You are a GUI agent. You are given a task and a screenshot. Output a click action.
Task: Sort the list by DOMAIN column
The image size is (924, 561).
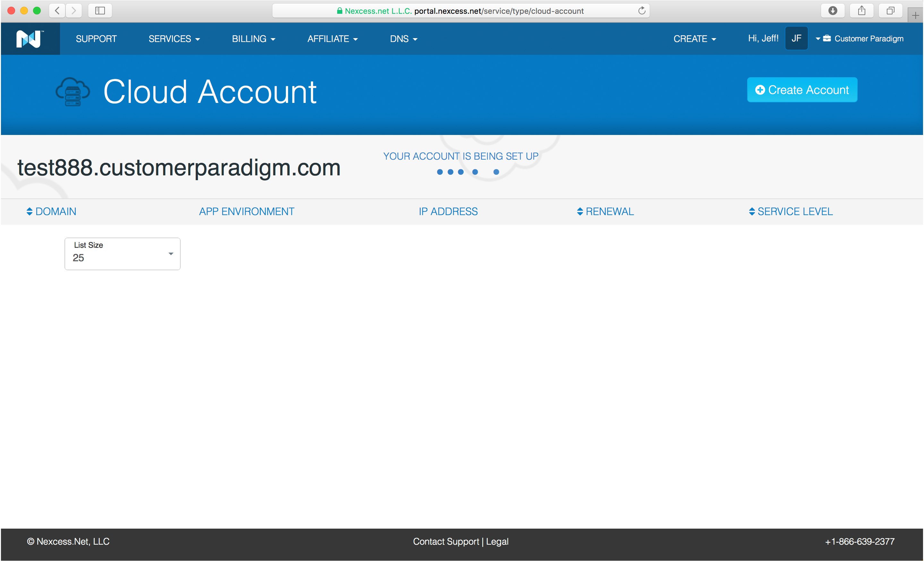click(51, 211)
